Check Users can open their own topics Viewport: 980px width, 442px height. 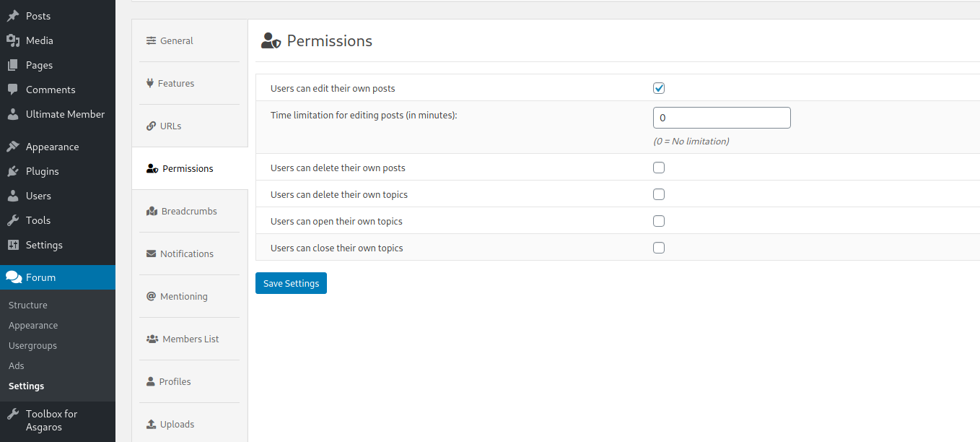tap(658, 221)
